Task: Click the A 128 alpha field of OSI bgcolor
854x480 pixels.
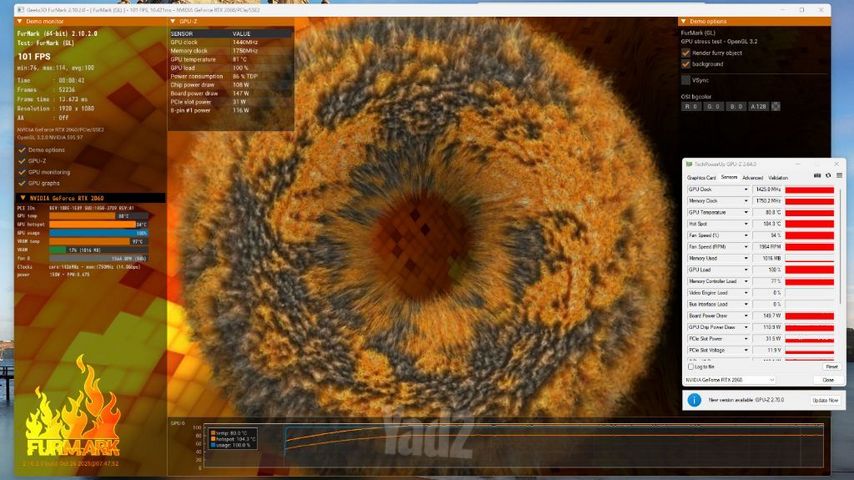Action: coord(758,106)
